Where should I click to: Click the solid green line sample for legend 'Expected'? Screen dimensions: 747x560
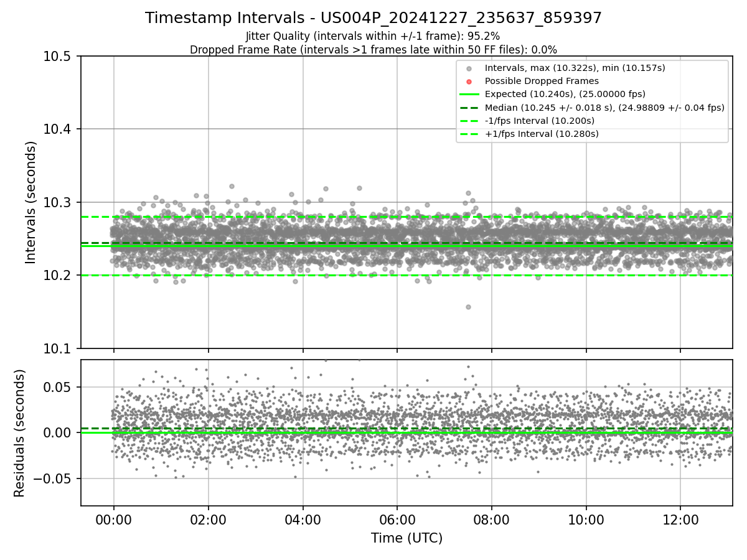pyautogui.click(x=469, y=95)
